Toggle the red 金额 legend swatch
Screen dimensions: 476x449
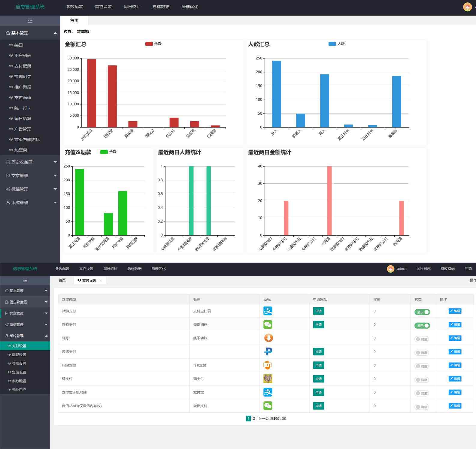pos(149,44)
